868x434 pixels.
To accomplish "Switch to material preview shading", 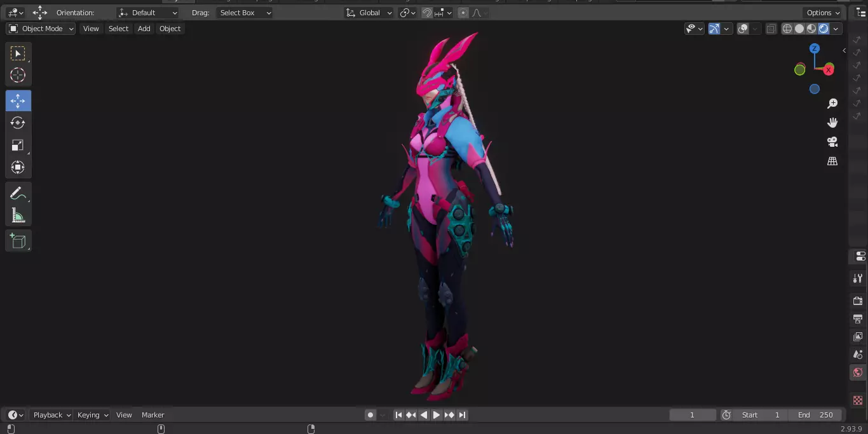I will coord(811,29).
